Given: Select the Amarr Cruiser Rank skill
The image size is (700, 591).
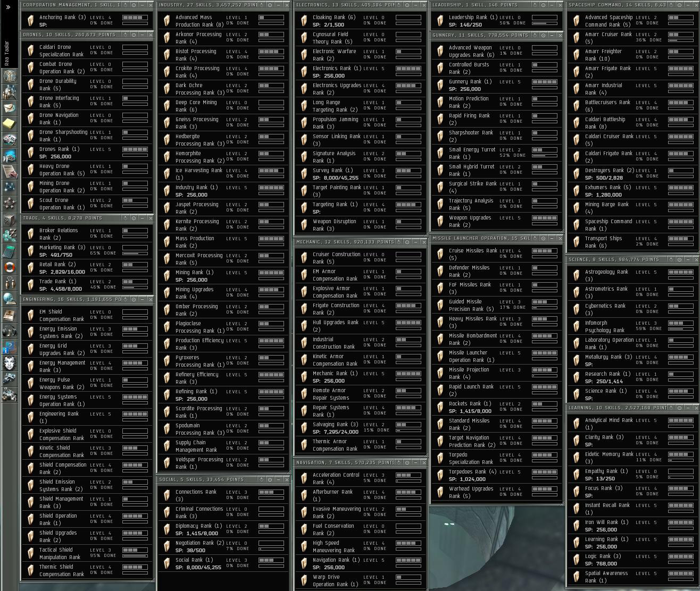Looking at the screenshot, I should point(634,38).
